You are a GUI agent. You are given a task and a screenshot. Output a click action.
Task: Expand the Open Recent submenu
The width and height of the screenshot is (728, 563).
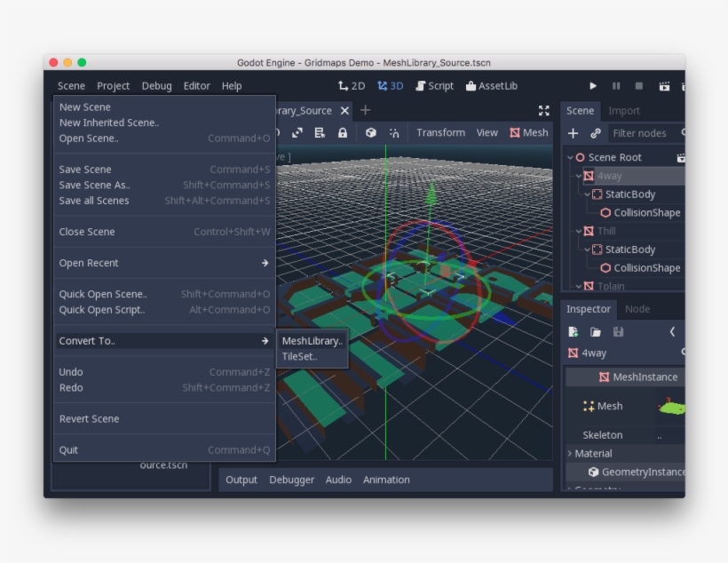164,263
